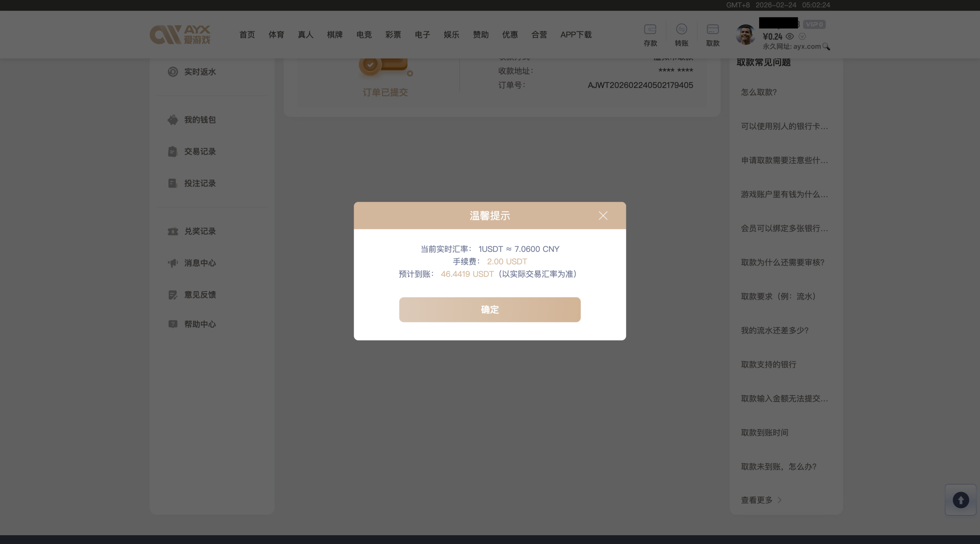980x544 pixels.
Task: Open 消息中心 message center
Action: pyautogui.click(x=199, y=263)
